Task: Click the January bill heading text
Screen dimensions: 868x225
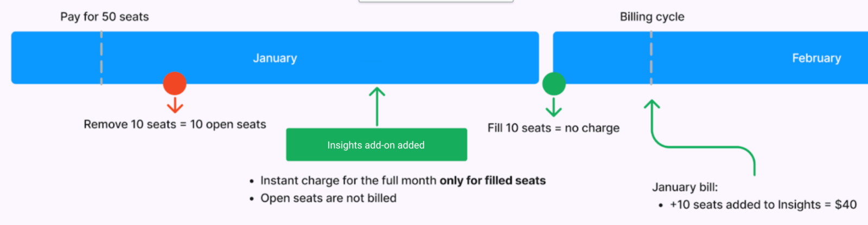Action: [x=685, y=187]
